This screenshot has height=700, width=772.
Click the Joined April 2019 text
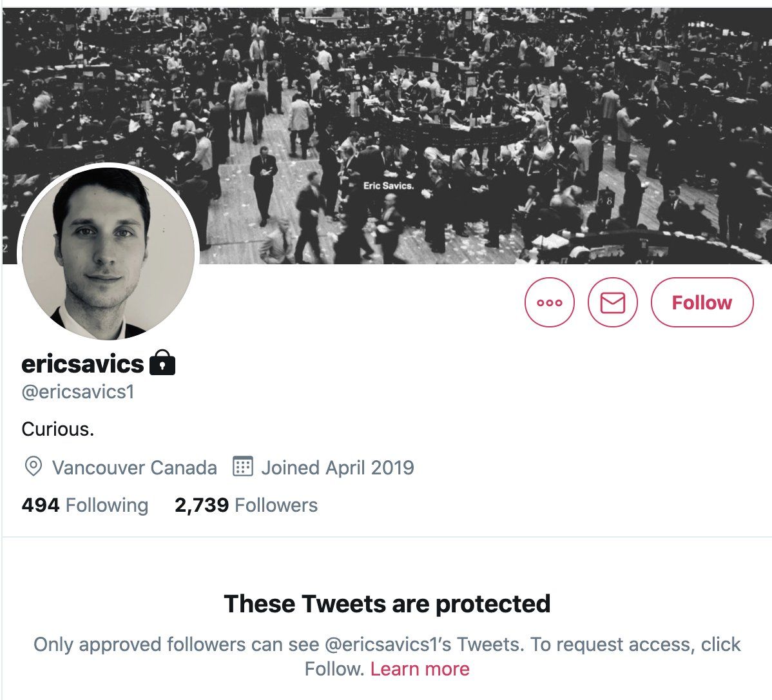click(x=338, y=467)
